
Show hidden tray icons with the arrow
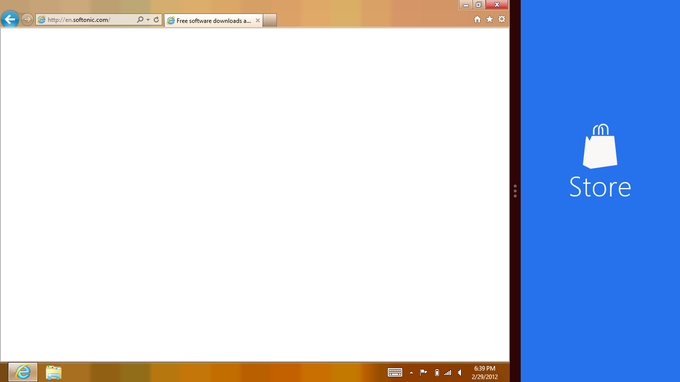pos(411,372)
